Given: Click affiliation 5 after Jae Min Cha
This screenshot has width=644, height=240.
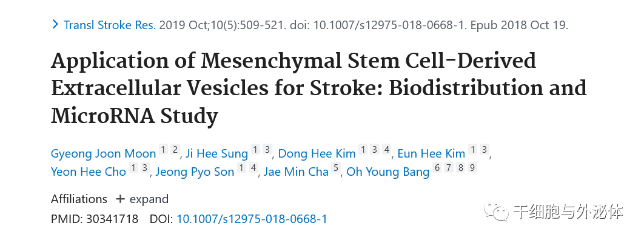Looking at the screenshot, I should tap(337, 167).
